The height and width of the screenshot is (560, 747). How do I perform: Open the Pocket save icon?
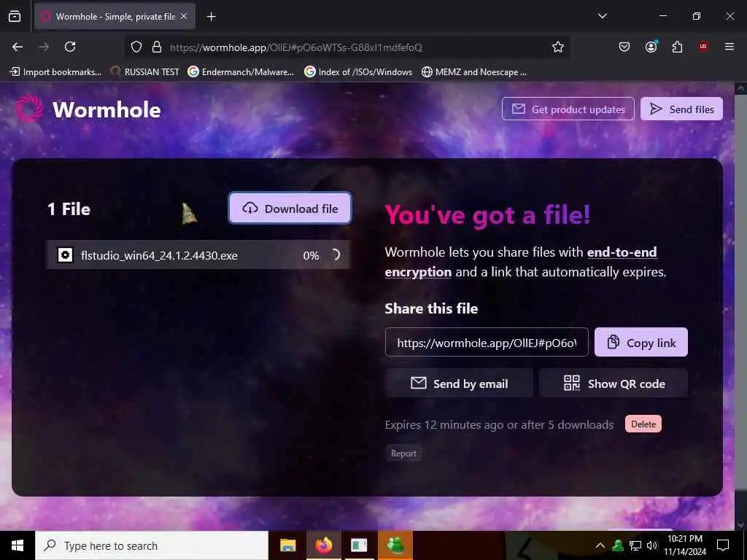[x=624, y=47]
